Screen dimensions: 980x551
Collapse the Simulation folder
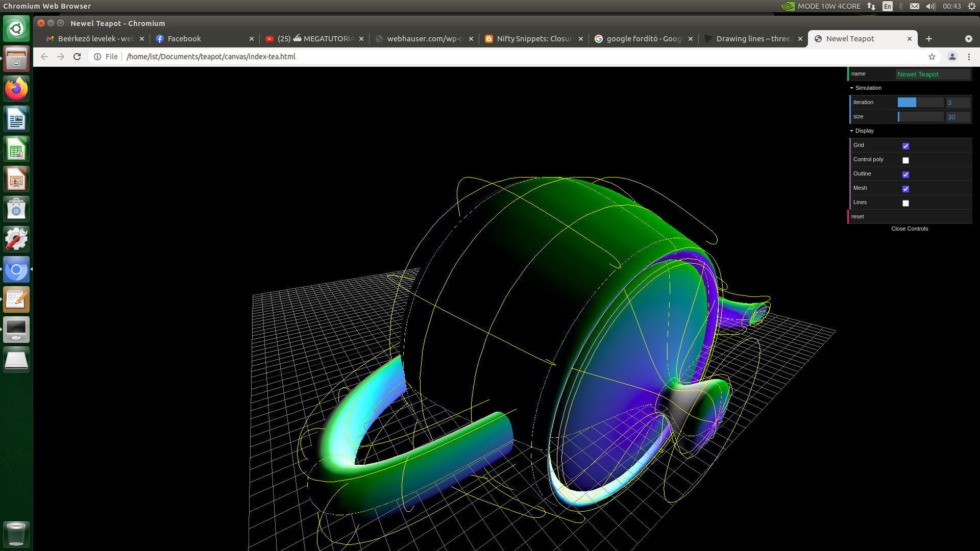click(x=868, y=88)
